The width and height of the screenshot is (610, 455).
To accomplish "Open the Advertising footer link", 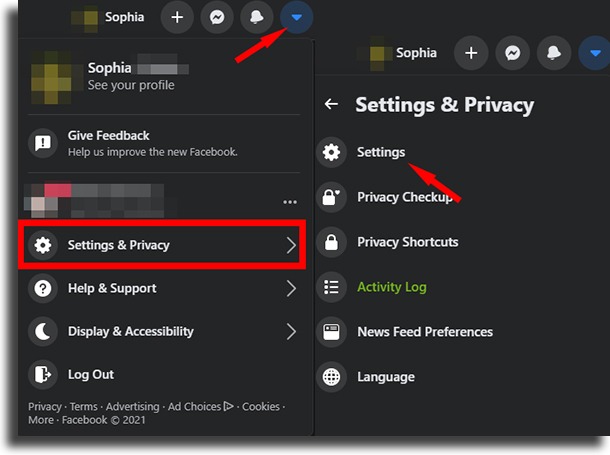I will click(x=133, y=407).
